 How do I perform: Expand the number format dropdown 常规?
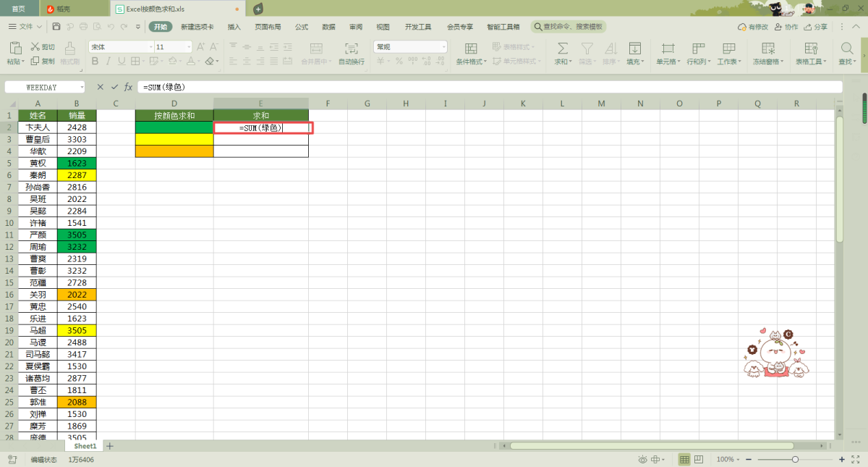pos(443,47)
